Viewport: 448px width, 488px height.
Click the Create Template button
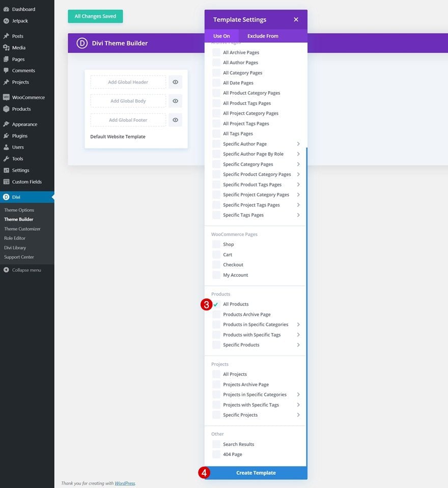click(x=256, y=473)
